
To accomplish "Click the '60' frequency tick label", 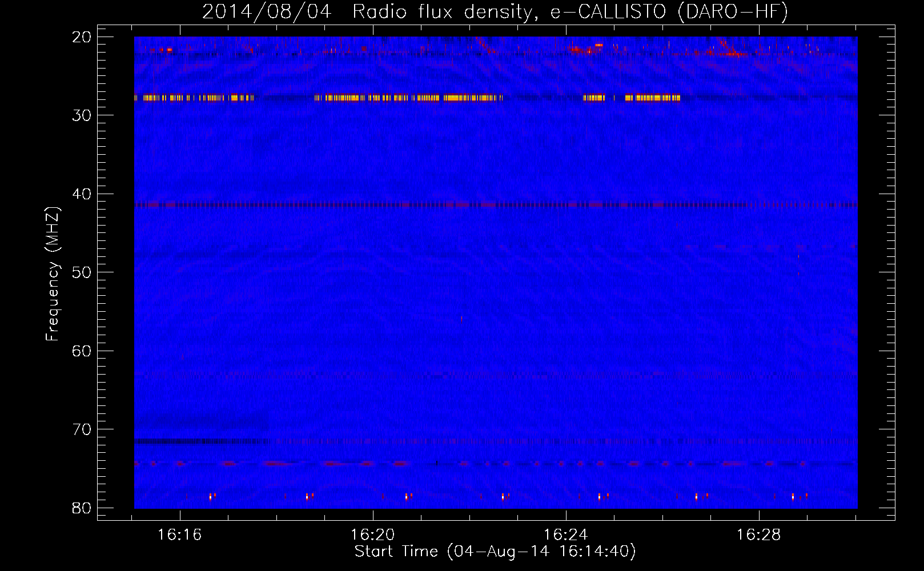I will click(x=82, y=351).
